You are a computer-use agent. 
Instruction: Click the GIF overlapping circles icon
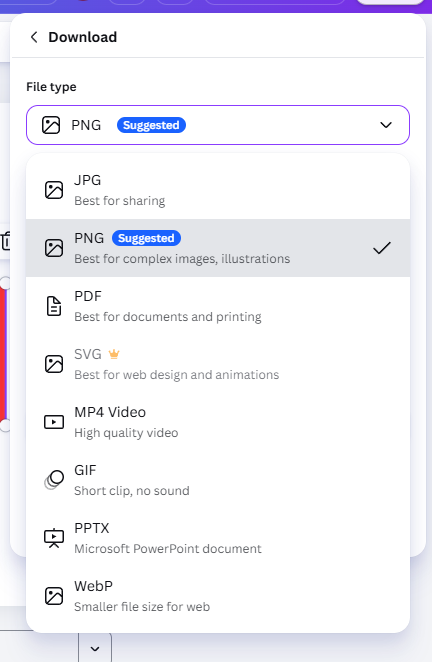click(54, 480)
